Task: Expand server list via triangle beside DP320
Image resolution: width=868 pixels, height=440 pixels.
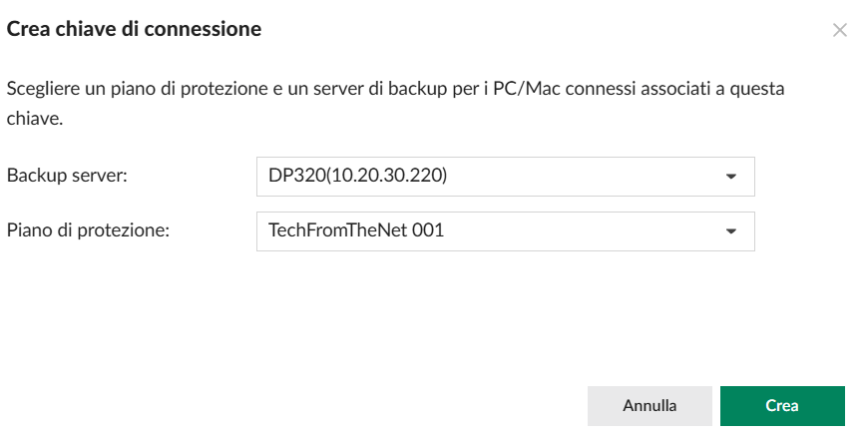Action: click(731, 177)
